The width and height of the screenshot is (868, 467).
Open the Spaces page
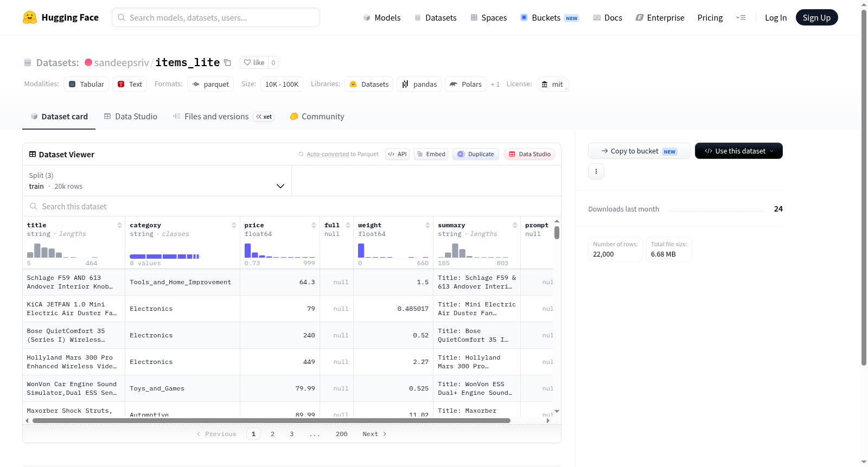coord(488,17)
